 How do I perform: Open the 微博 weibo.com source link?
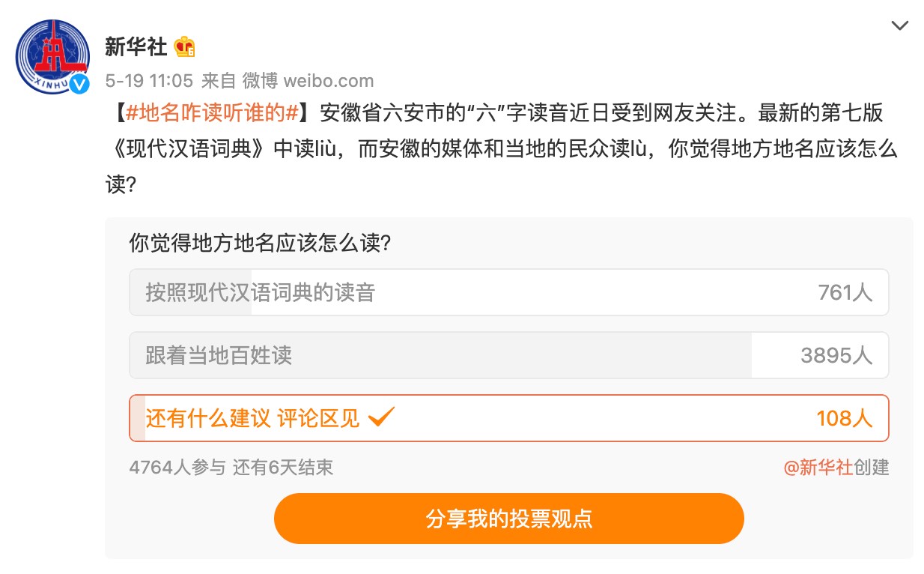pyautogui.click(x=308, y=80)
